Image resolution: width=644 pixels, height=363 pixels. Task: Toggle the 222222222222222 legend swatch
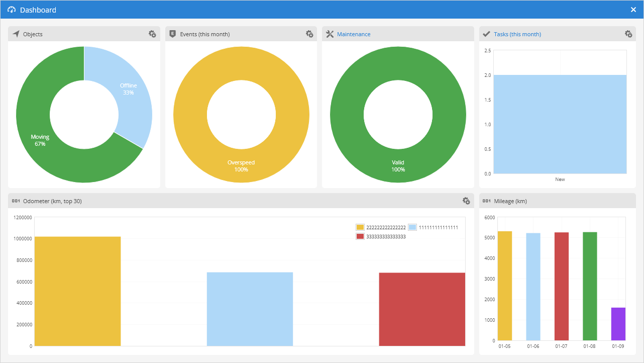point(360,228)
